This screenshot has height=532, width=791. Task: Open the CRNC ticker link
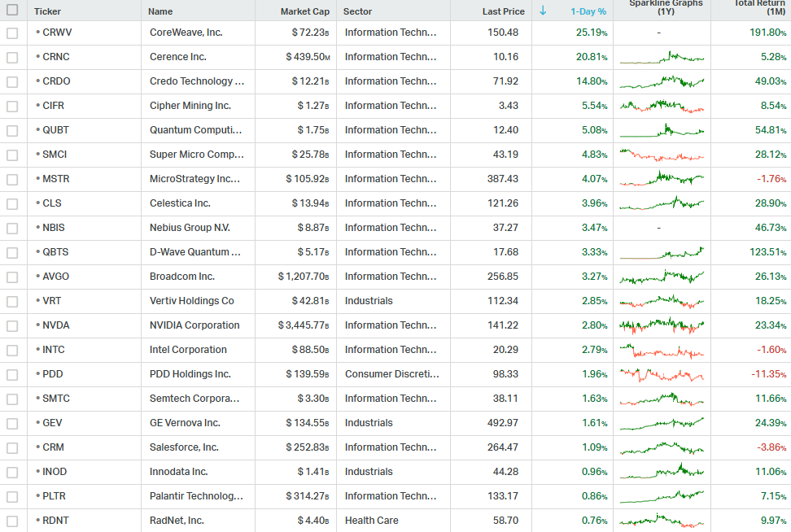tap(56, 56)
